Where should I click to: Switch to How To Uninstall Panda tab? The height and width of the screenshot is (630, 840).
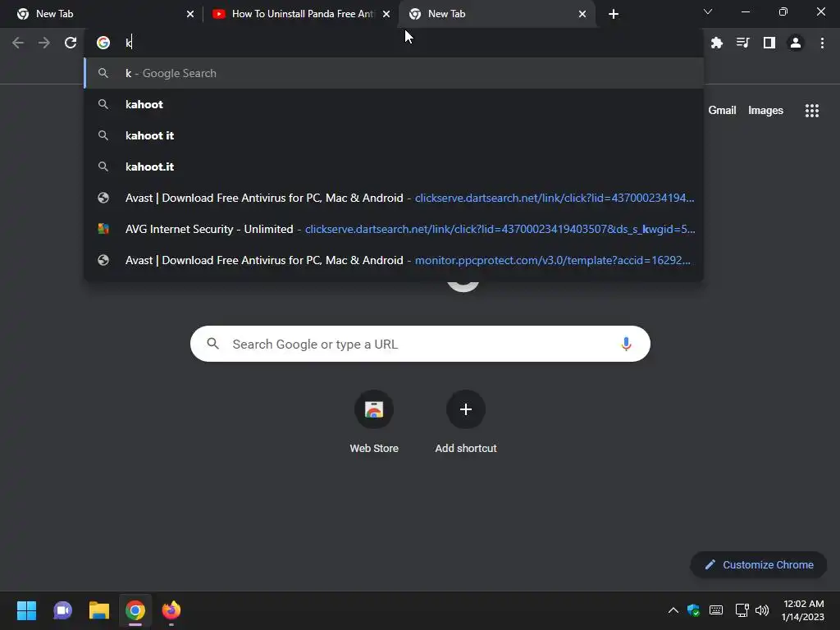coord(300,14)
